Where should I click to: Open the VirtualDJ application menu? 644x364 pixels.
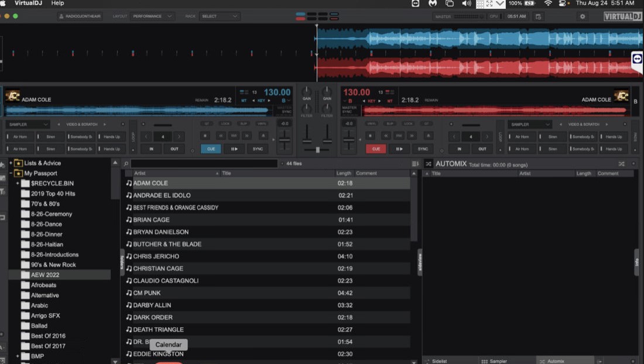click(x=28, y=3)
